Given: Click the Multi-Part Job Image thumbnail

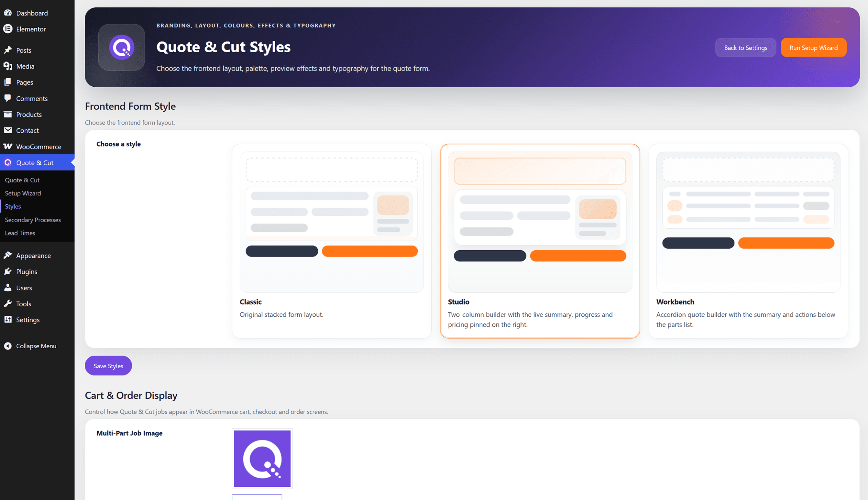Looking at the screenshot, I should click(262, 459).
